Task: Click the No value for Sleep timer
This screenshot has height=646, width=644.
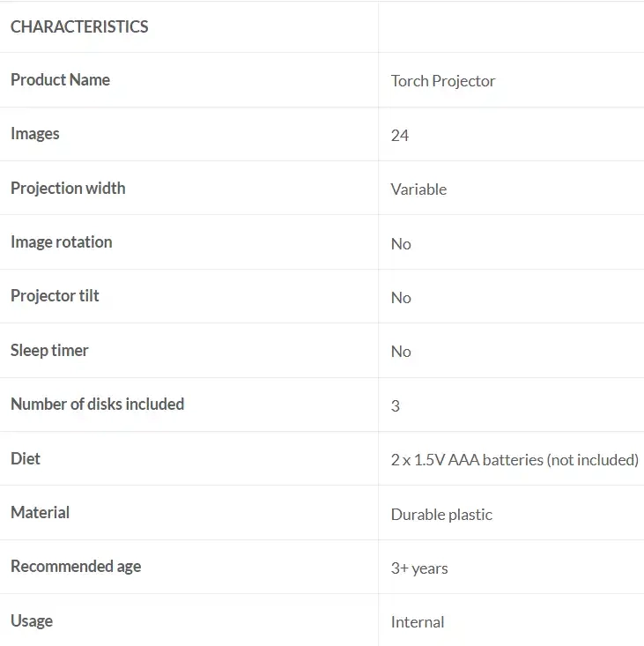Action: (401, 352)
